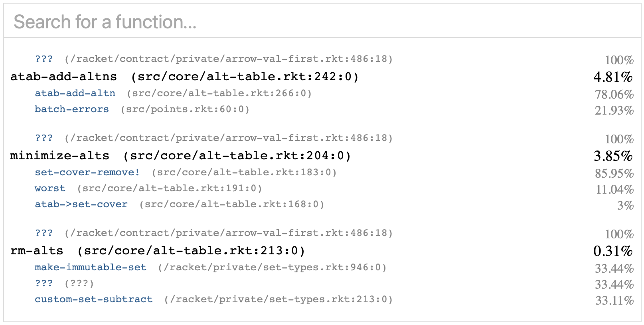Open the make-immutable-set function link
This screenshot has width=644, height=325.
[x=91, y=268]
